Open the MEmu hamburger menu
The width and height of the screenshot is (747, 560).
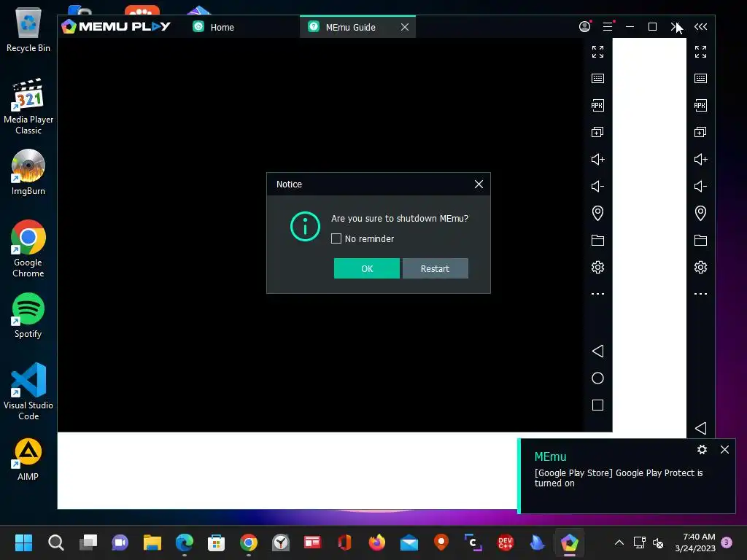pyautogui.click(x=608, y=27)
